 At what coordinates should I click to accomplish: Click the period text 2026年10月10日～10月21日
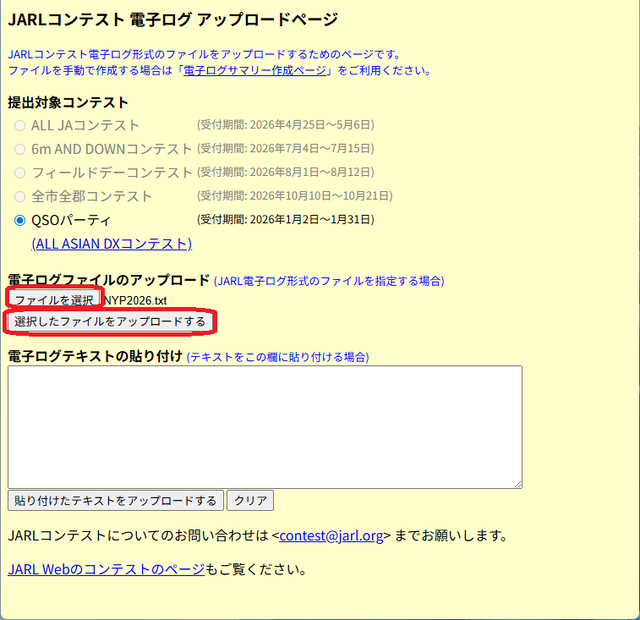319,196
